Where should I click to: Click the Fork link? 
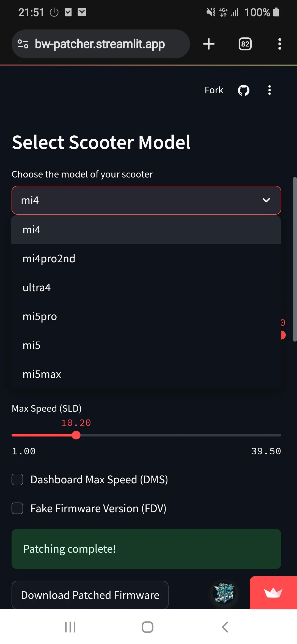(214, 90)
